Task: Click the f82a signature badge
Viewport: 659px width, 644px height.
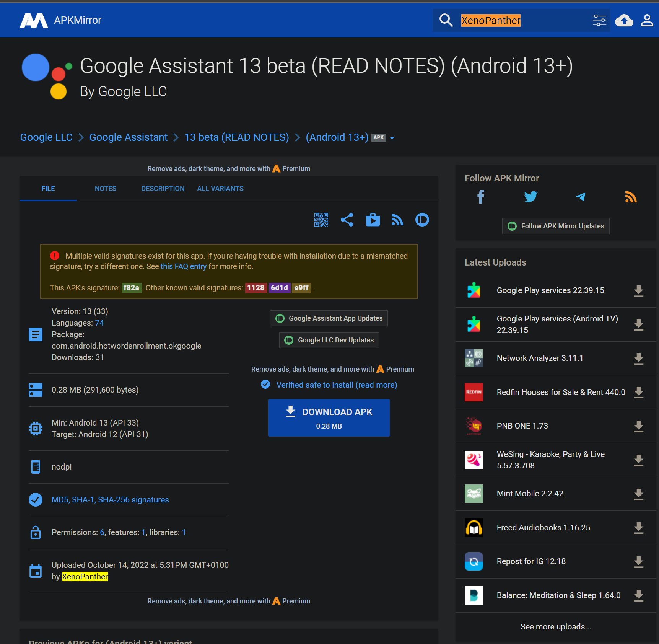Action: (132, 288)
